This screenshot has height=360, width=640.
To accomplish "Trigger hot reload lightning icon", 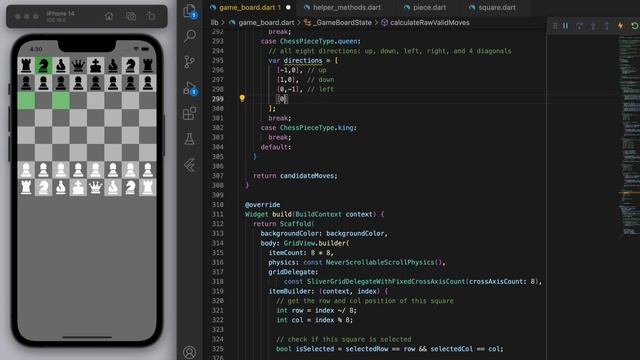I will (x=620, y=26).
